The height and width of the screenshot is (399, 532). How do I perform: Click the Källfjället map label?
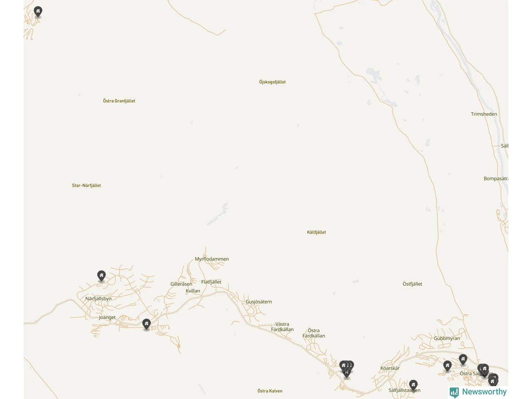(316, 232)
